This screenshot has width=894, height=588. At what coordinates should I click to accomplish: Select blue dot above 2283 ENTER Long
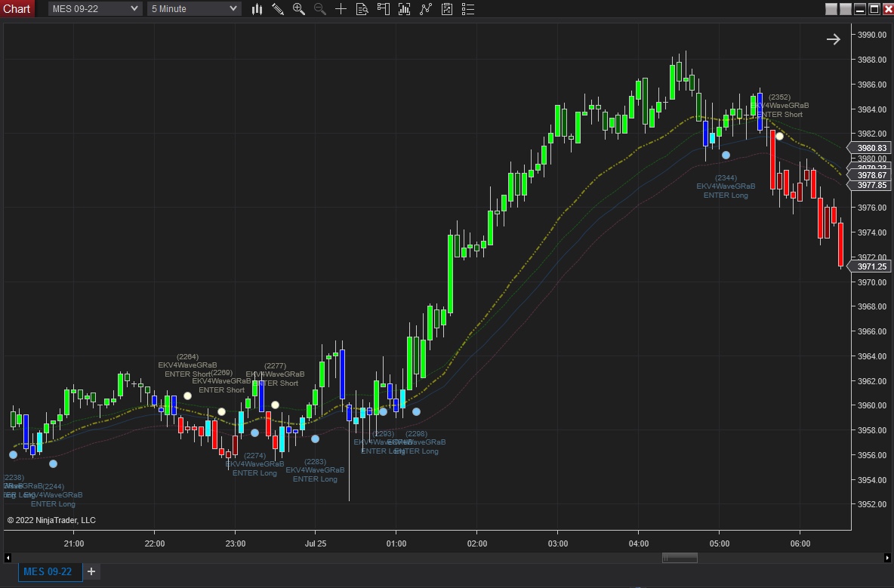click(316, 439)
